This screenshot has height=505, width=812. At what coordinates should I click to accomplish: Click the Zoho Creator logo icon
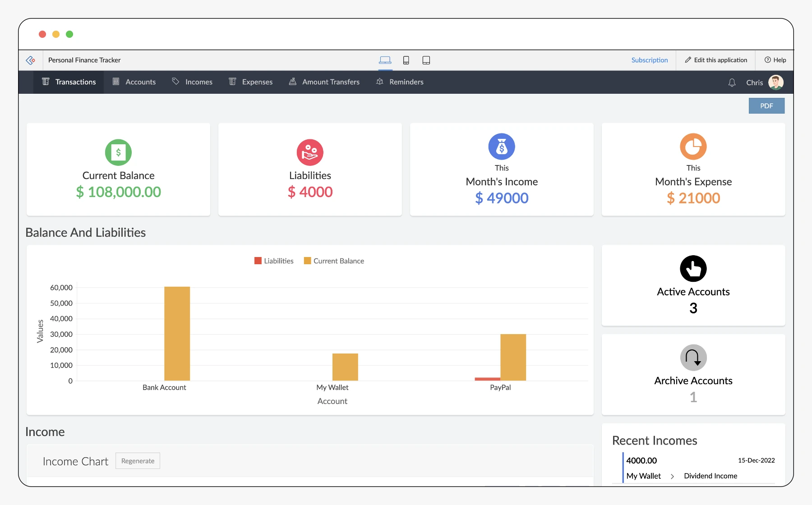pos(31,60)
